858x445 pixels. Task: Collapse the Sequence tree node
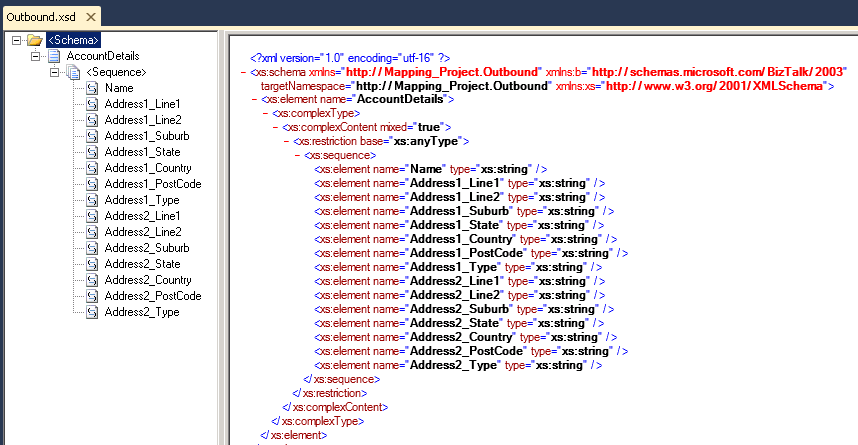pyautogui.click(x=55, y=72)
